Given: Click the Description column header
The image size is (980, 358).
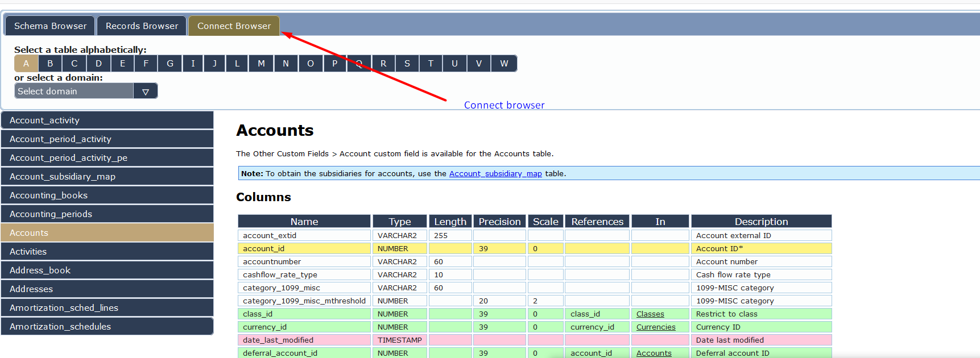Looking at the screenshot, I should coord(762,221).
